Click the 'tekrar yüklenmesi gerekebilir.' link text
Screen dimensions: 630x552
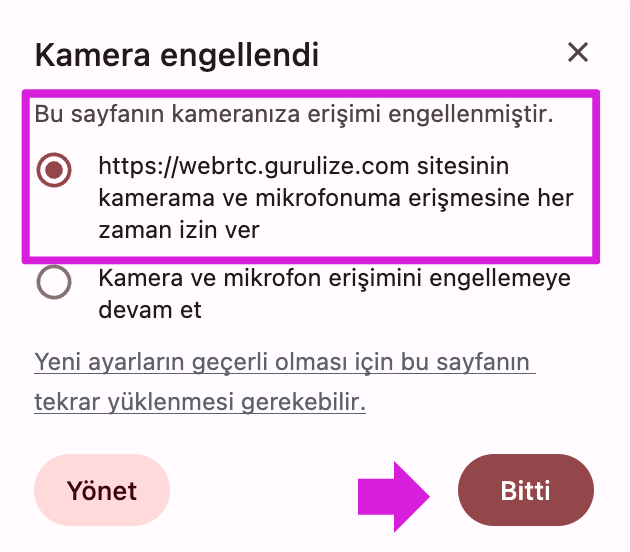click(200, 402)
